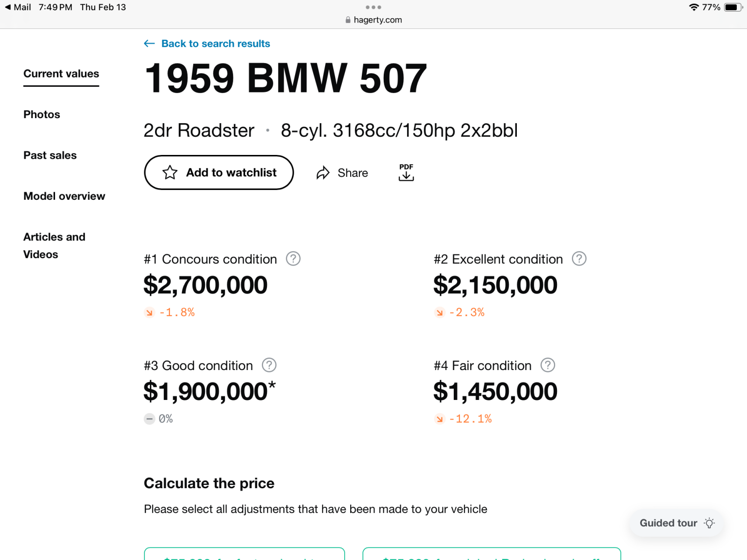Tap the hagerty.com address bar
Image resolution: width=747 pixels, height=560 pixels.
coord(373,20)
